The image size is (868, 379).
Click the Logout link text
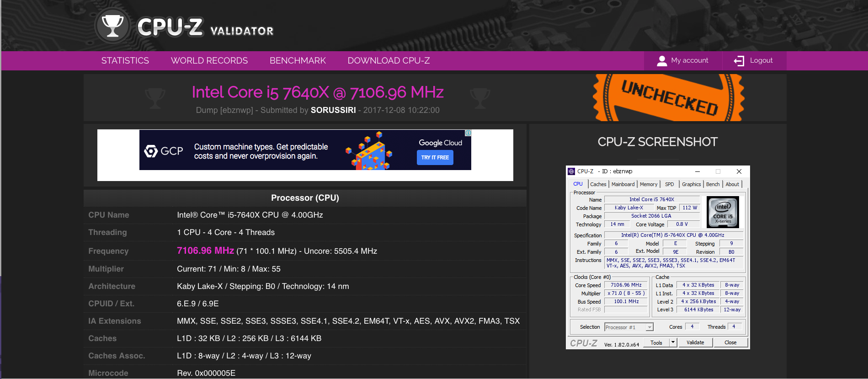tap(761, 60)
